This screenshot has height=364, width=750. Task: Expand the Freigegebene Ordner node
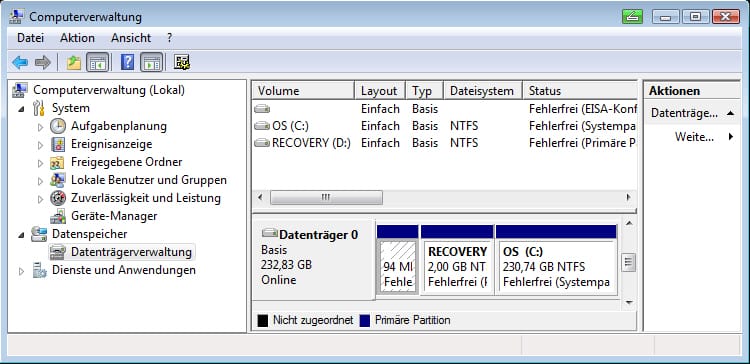pos(40,163)
